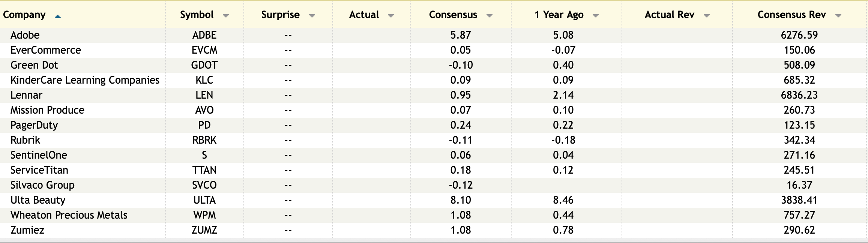Sort table by Company header text
868x243 pixels.
coord(24,15)
